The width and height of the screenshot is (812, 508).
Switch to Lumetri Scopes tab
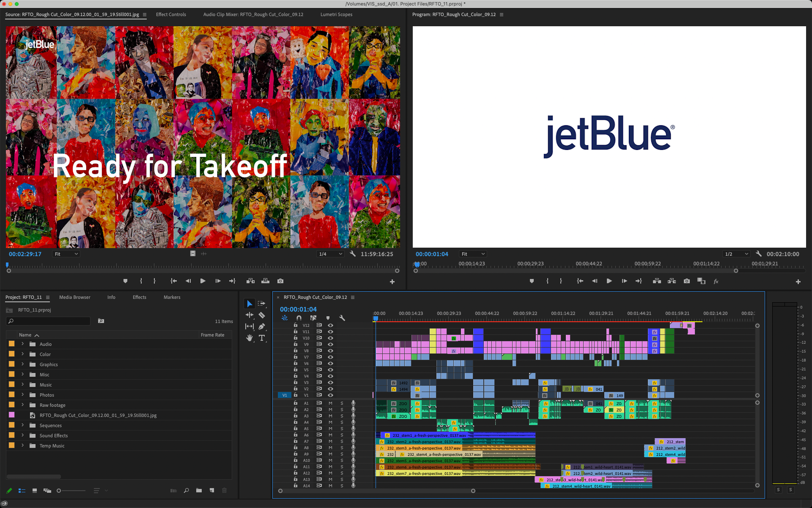click(x=336, y=14)
